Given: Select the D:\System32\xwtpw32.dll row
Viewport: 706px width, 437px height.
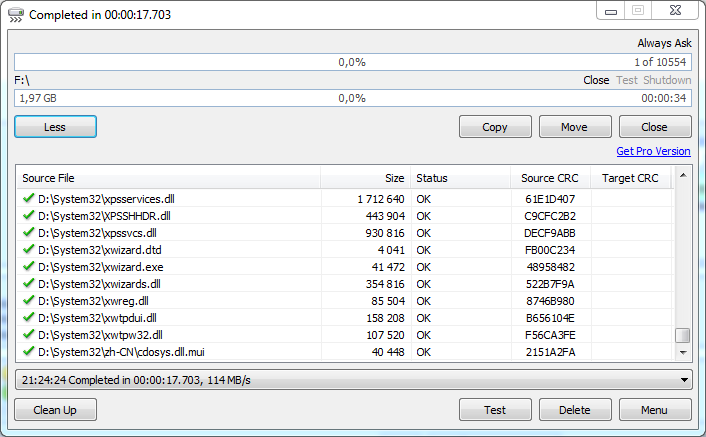Looking at the screenshot, I should tap(344, 335).
